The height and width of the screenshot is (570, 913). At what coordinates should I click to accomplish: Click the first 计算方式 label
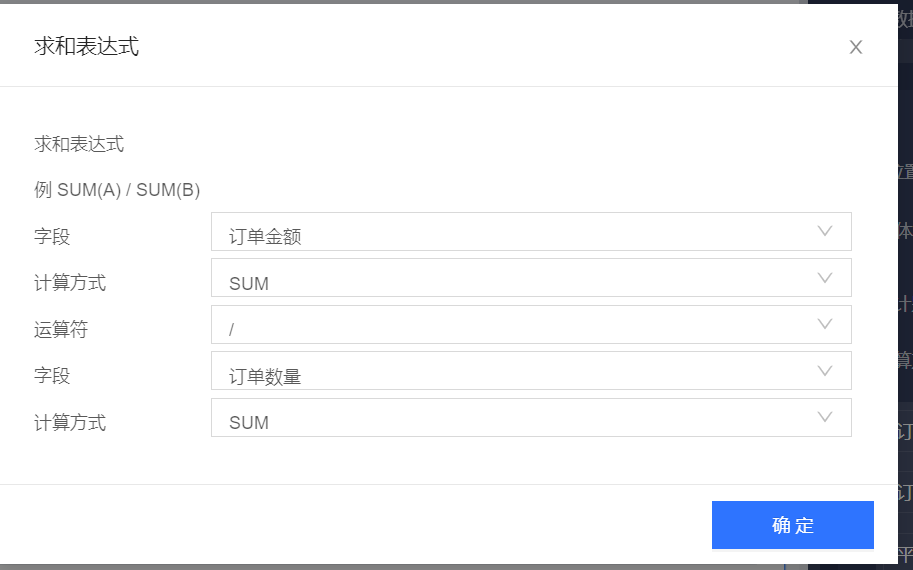[70, 283]
